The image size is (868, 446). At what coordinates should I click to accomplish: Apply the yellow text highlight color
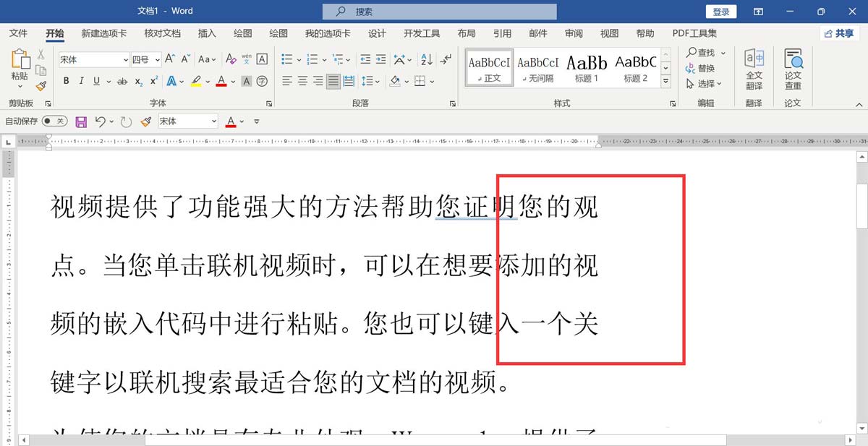point(196,81)
